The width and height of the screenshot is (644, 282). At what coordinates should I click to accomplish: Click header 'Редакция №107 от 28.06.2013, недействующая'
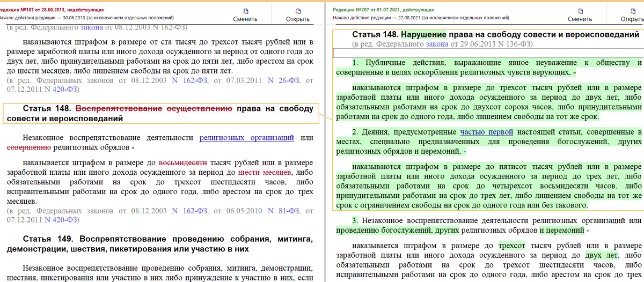(53, 10)
